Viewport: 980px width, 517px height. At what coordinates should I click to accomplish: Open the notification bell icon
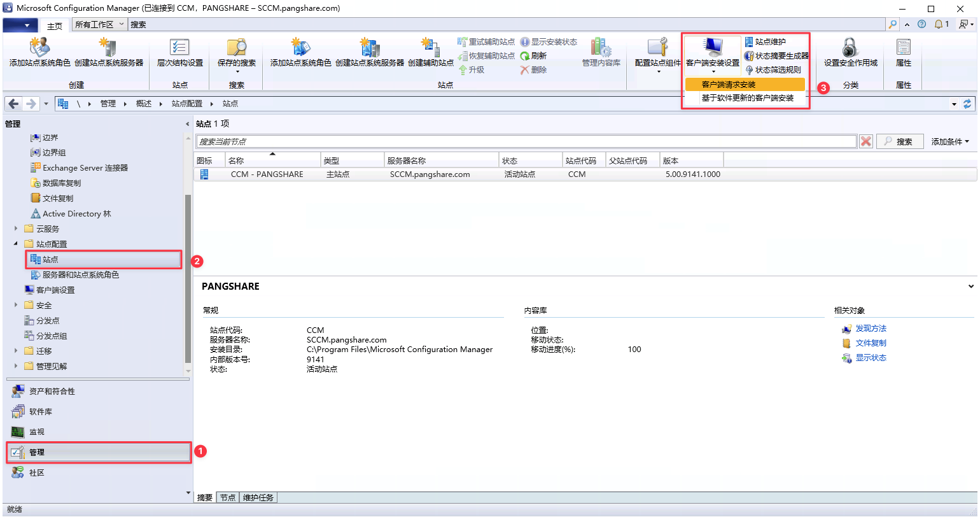tap(939, 24)
